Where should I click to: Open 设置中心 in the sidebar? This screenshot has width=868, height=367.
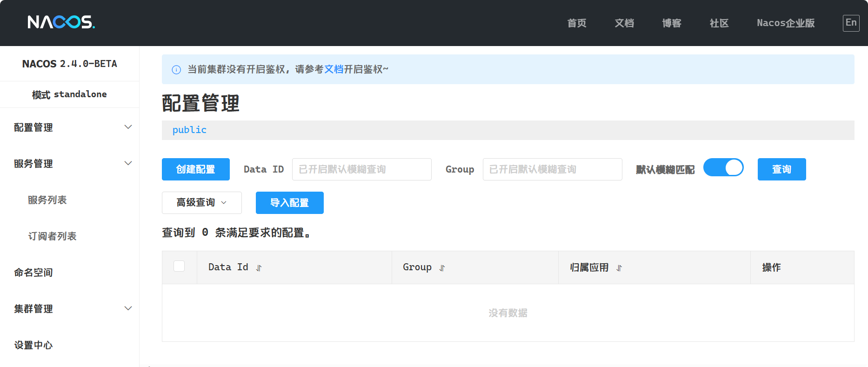[33, 345]
